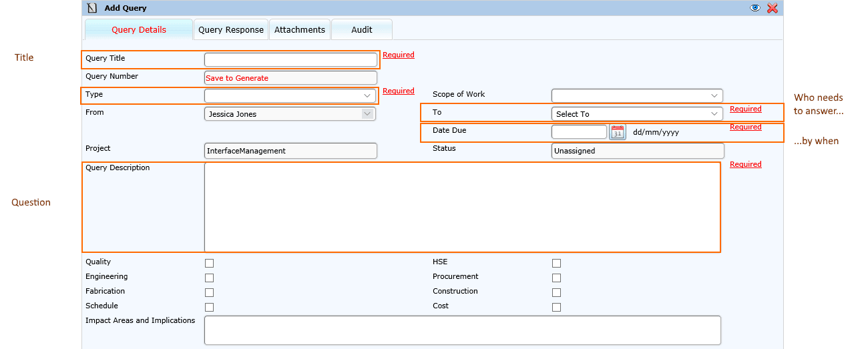Click into the Query Description text area
868x349 pixels.
[462, 207]
